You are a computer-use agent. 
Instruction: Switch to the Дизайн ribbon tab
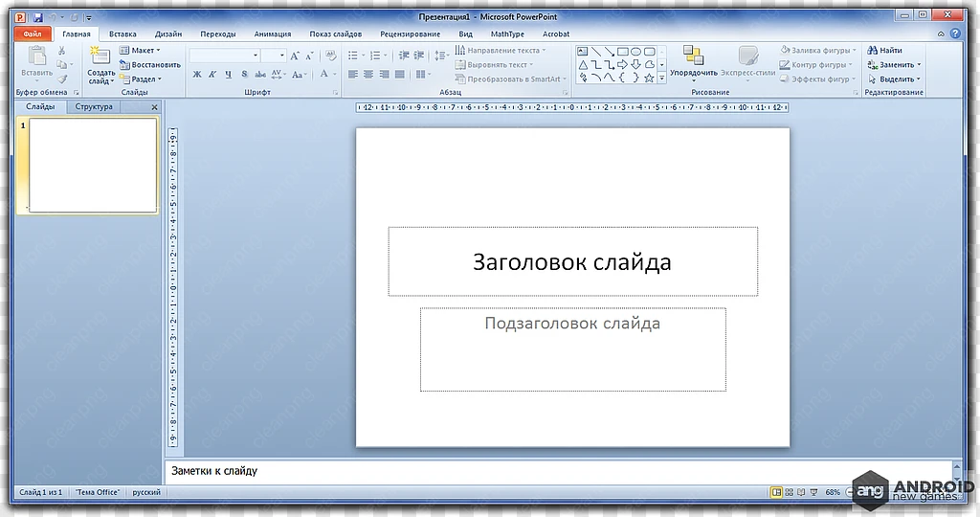(x=168, y=34)
